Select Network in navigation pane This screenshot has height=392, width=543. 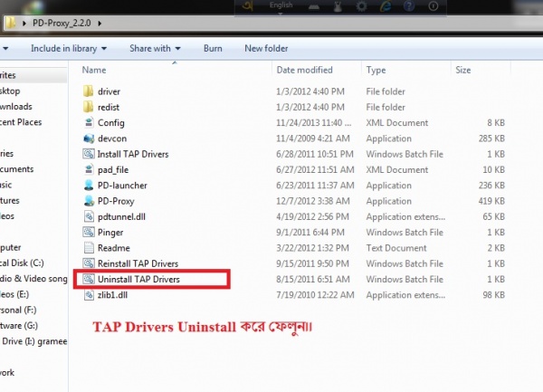[x=7, y=373]
